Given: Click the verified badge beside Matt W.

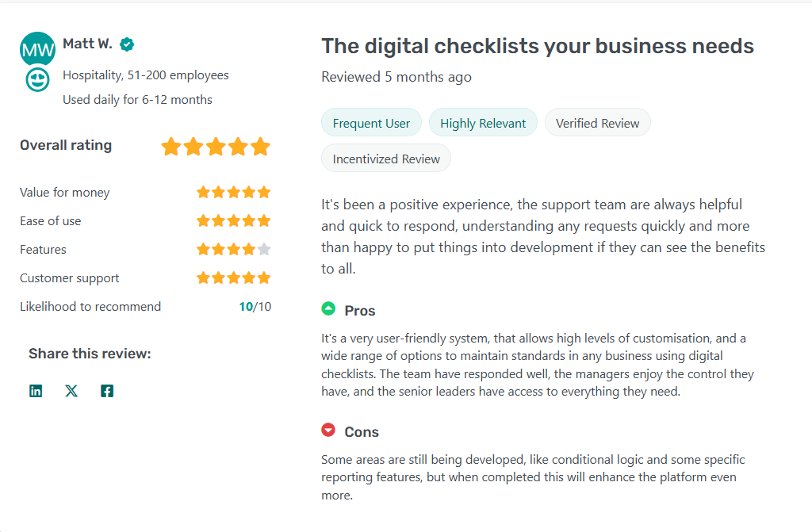Looking at the screenshot, I should tap(127, 44).
